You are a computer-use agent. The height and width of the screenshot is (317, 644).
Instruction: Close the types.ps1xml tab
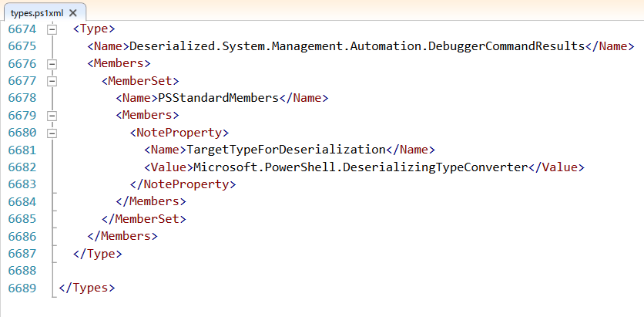73,12
